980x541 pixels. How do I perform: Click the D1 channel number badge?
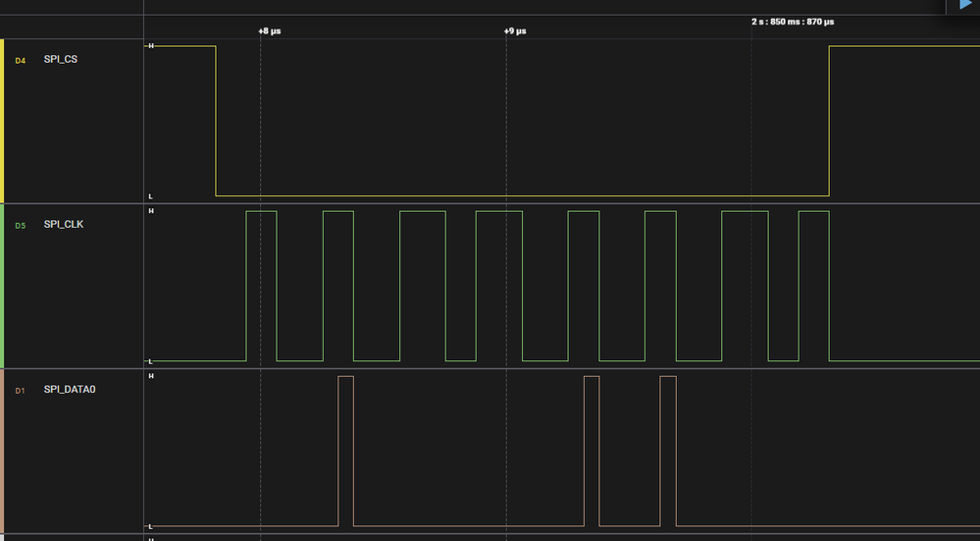[21, 391]
